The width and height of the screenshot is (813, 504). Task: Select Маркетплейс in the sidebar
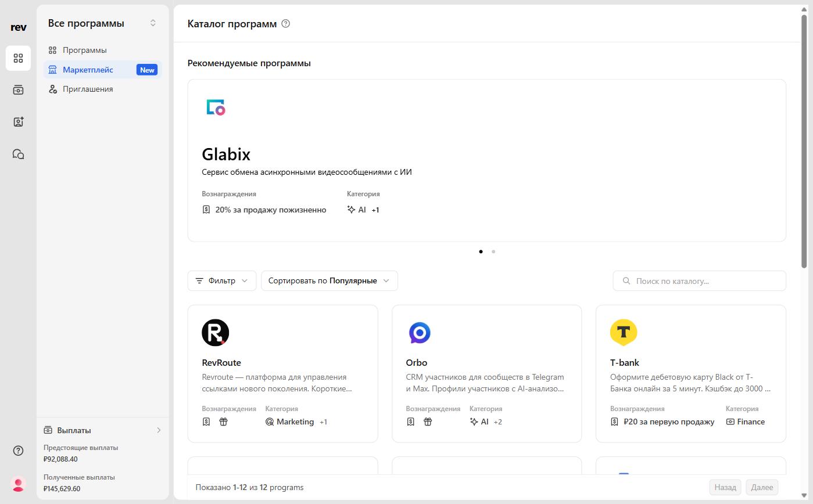click(x=103, y=70)
